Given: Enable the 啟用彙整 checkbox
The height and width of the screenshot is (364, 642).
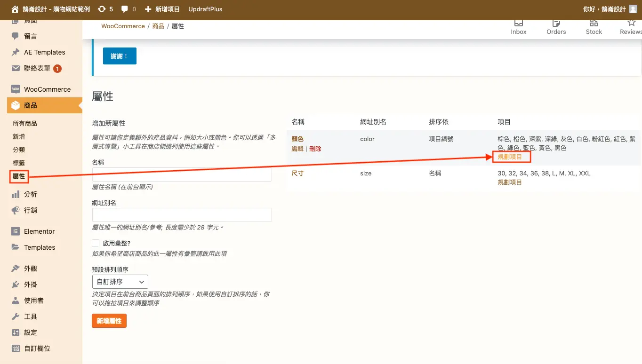Looking at the screenshot, I should tap(96, 243).
